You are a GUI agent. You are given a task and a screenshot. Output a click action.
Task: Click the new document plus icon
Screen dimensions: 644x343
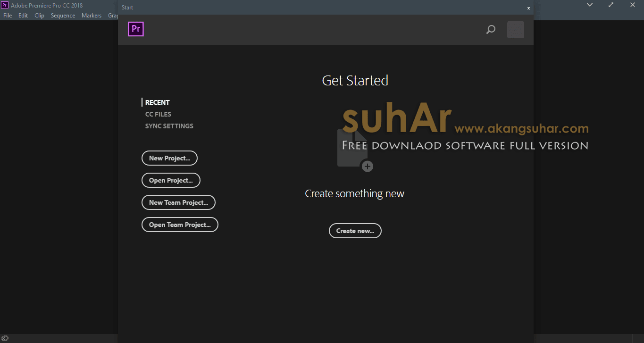355,150
